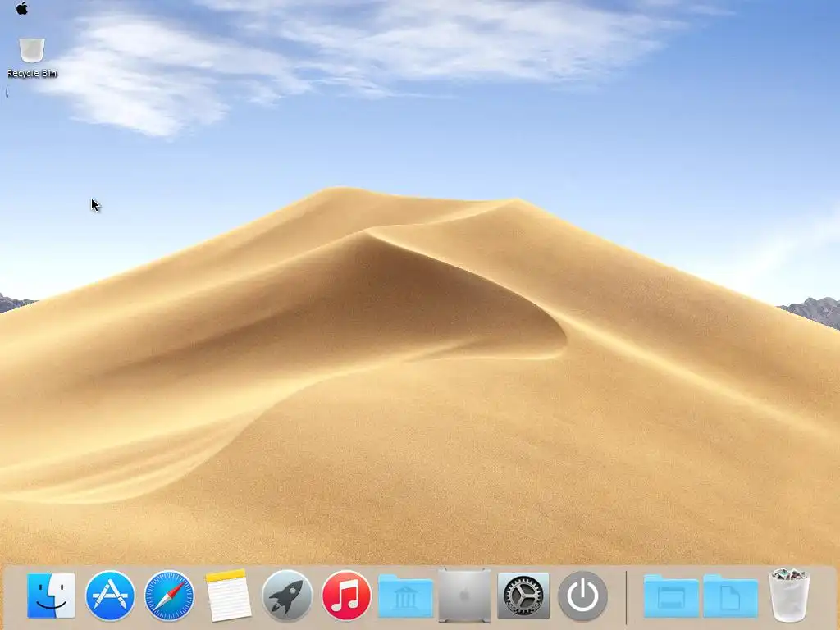Open the dock folder with window symbol
The image size is (840, 630).
click(x=671, y=597)
